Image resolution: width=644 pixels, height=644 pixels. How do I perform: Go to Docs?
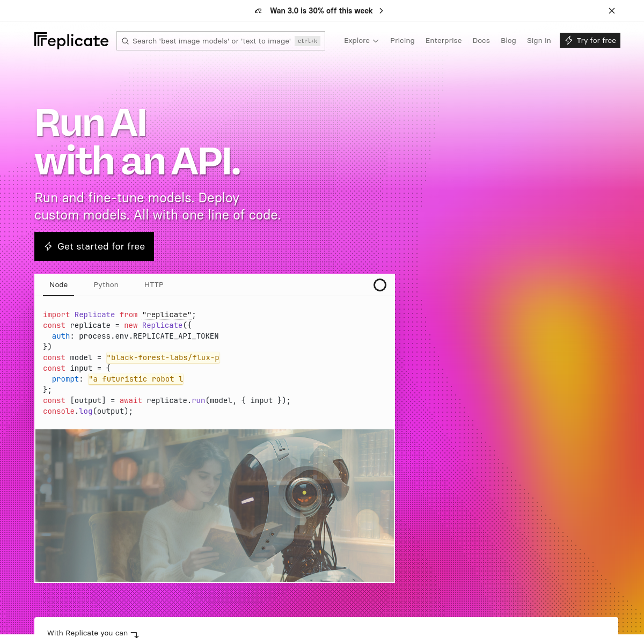pyautogui.click(x=481, y=41)
